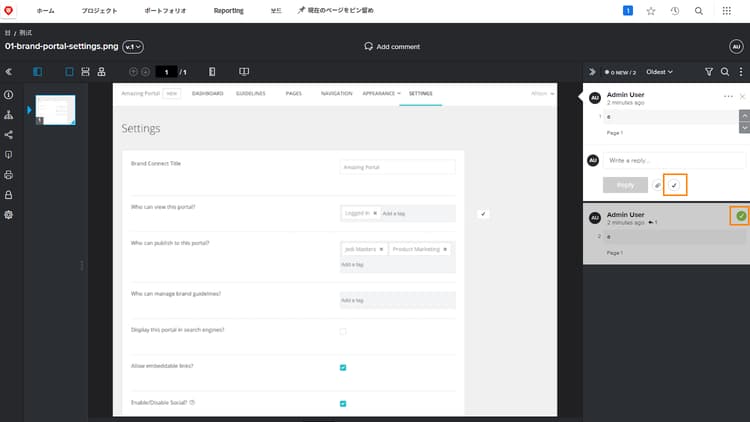Screen dimensions: 750x422
Task: Open the hierarchy icon in left sidebar
Action: pos(9,115)
